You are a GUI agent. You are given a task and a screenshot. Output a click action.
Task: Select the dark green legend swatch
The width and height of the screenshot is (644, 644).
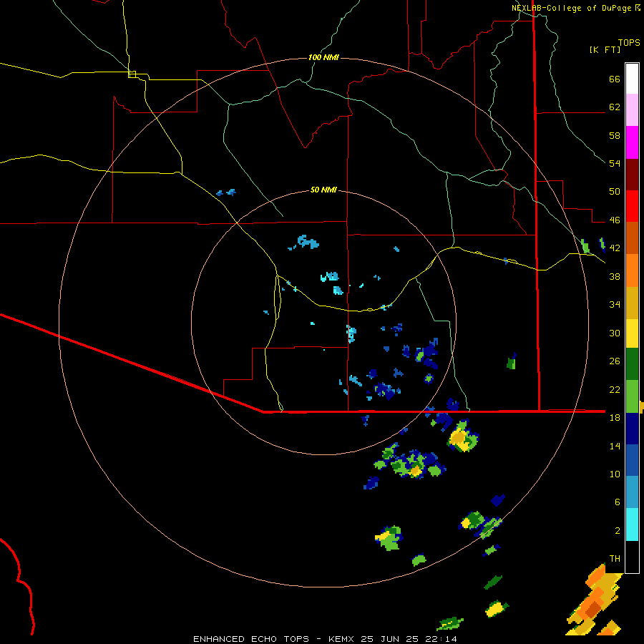(x=632, y=364)
